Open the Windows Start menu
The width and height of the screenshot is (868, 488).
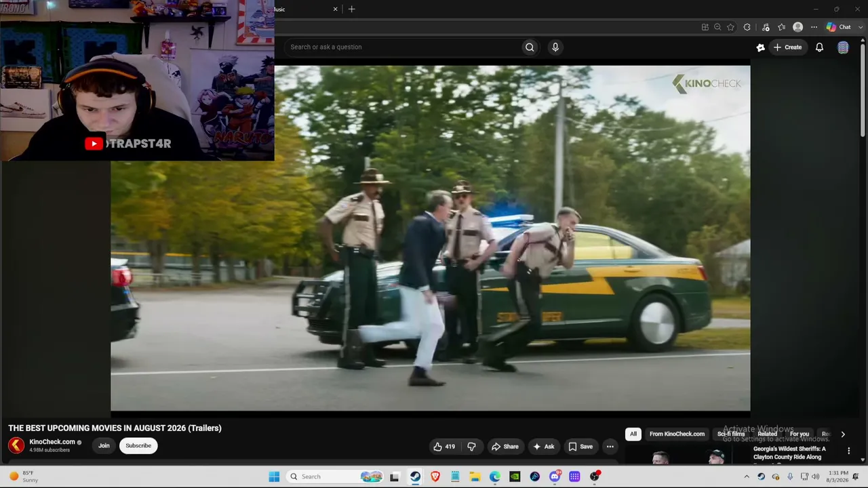click(274, 476)
